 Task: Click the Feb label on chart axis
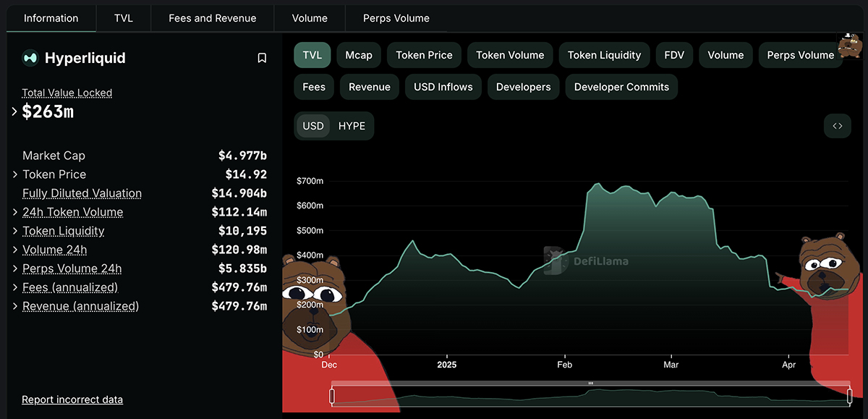tap(565, 365)
